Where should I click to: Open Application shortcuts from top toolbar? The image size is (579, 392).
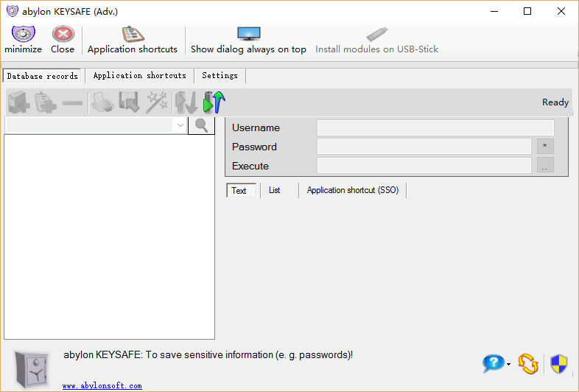132,40
